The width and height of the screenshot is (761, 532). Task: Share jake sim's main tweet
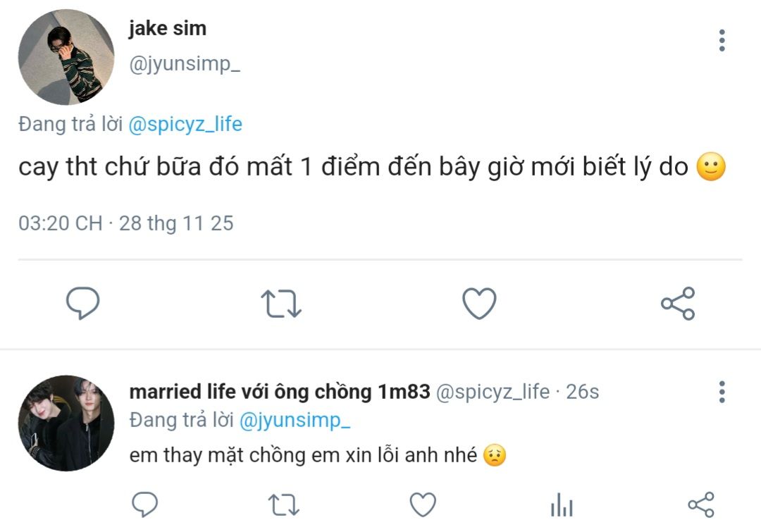pyautogui.click(x=678, y=303)
